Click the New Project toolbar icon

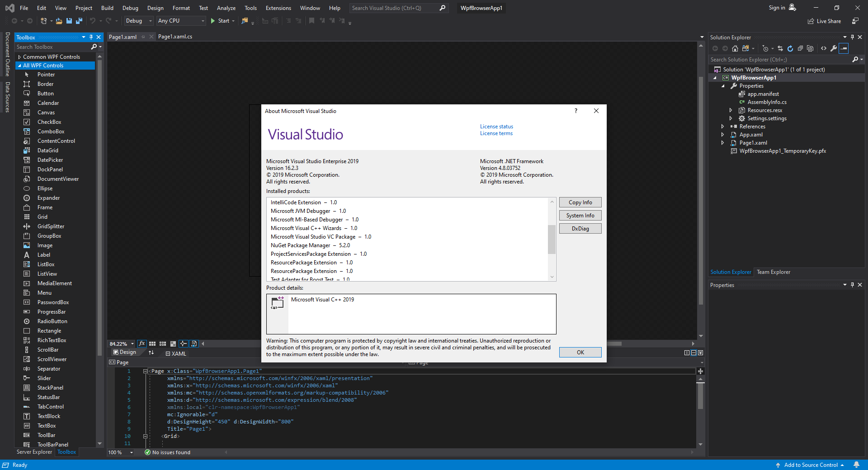point(43,21)
